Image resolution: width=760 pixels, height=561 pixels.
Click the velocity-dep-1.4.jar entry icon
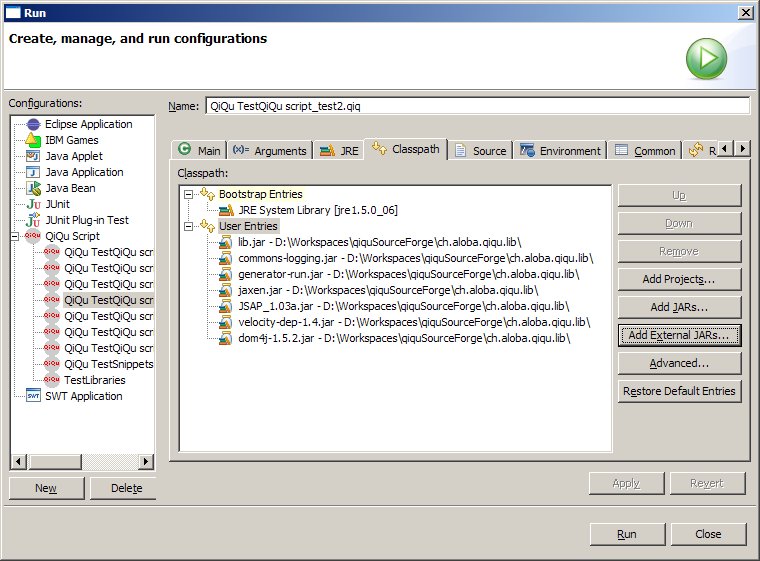[x=225, y=322]
